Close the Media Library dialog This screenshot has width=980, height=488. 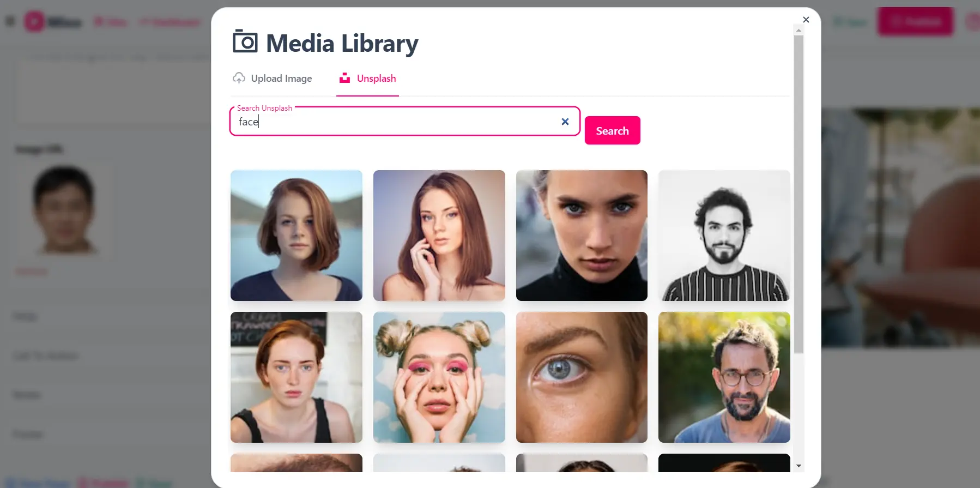806,20
